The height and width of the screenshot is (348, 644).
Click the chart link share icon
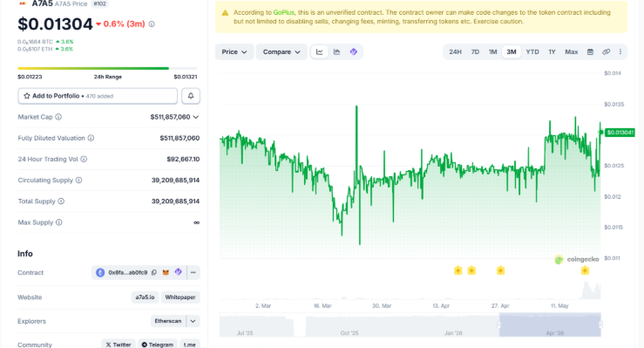coord(606,51)
